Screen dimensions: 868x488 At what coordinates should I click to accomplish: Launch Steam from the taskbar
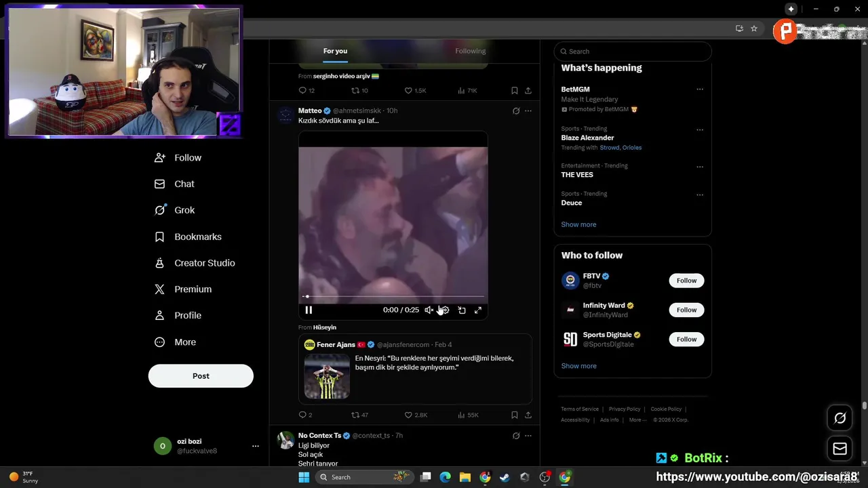[505, 477]
